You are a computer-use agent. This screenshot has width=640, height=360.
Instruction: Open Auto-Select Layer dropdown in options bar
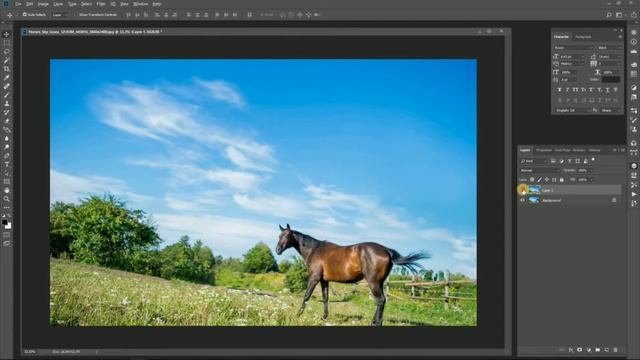point(60,15)
